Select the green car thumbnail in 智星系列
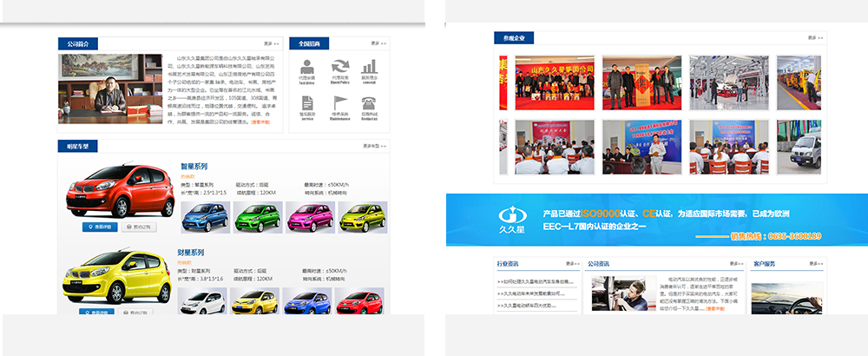The width and height of the screenshot is (868, 356). (258, 217)
